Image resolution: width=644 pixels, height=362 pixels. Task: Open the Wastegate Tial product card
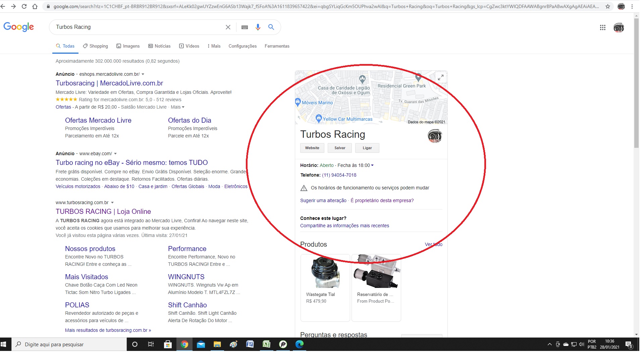(325, 288)
